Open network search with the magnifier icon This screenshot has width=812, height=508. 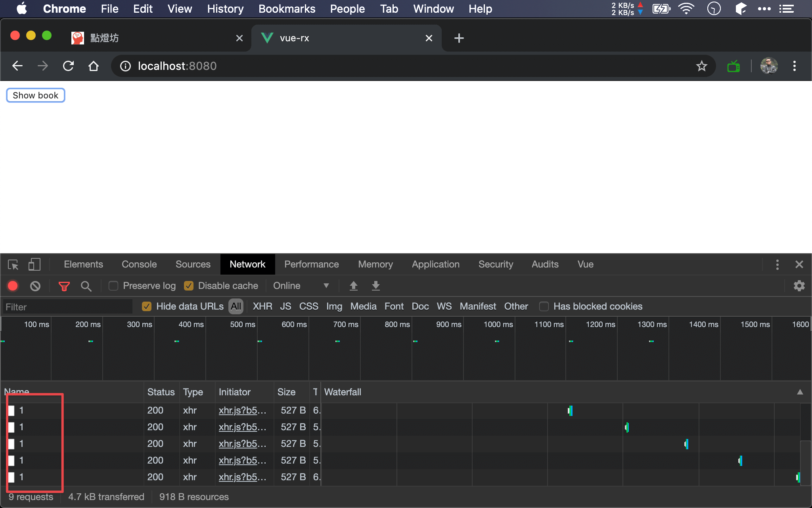(x=86, y=286)
